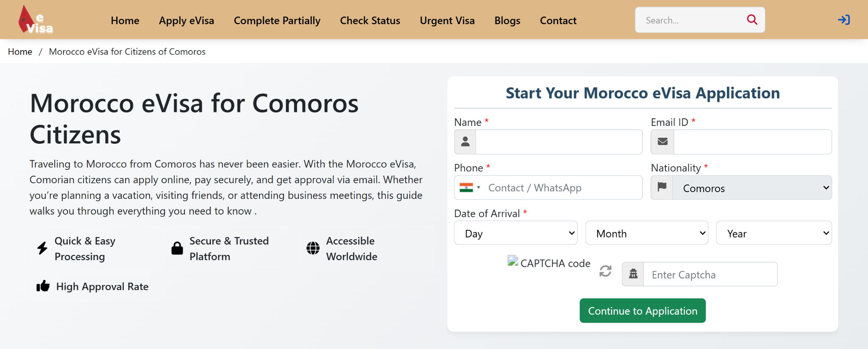Click the globe Accessible Worldwide icon
The image size is (868, 349).
pos(313,248)
